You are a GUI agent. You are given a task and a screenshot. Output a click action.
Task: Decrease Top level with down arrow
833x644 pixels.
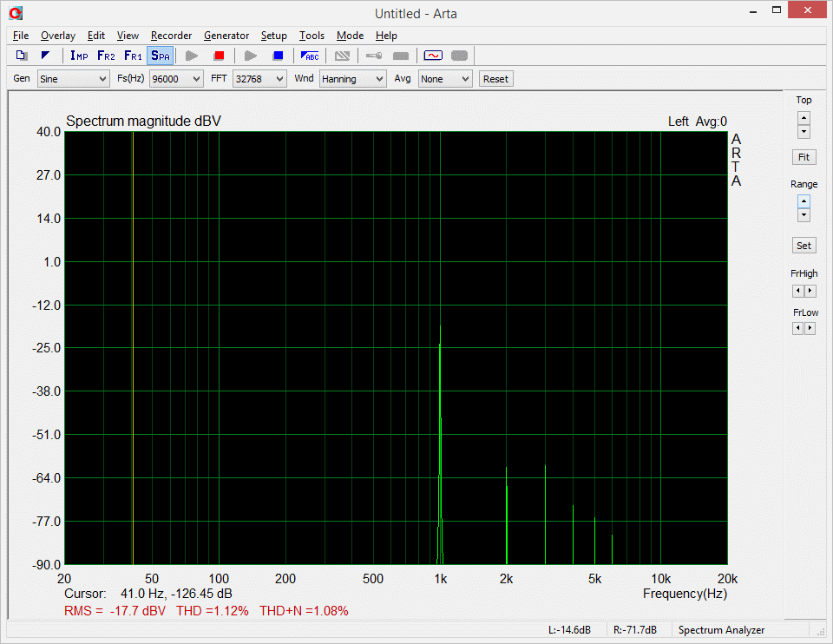[803, 131]
